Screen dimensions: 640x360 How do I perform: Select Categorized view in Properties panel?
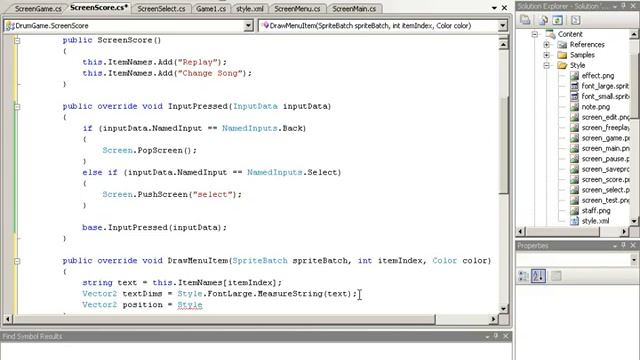click(523, 276)
